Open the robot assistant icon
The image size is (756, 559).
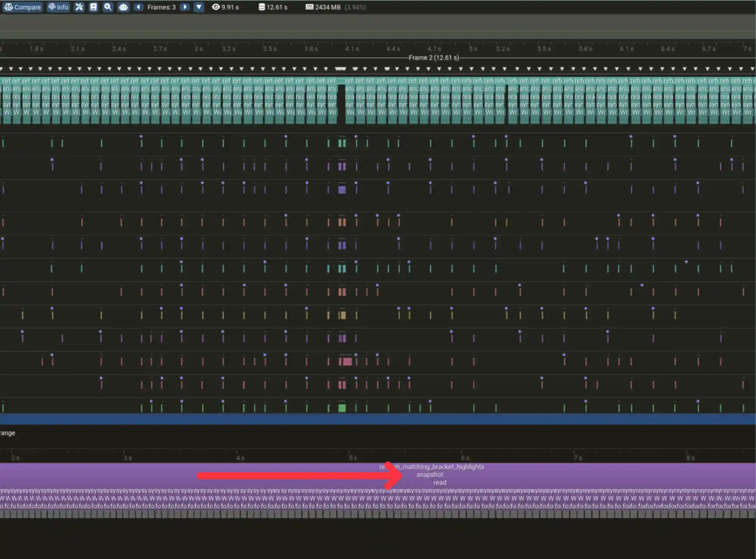(x=123, y=7)
